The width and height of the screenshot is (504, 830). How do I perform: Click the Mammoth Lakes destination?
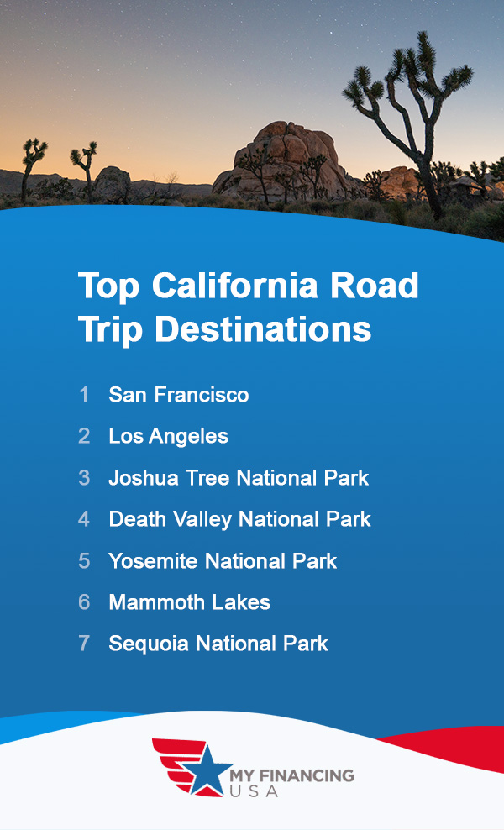point(189,602)
